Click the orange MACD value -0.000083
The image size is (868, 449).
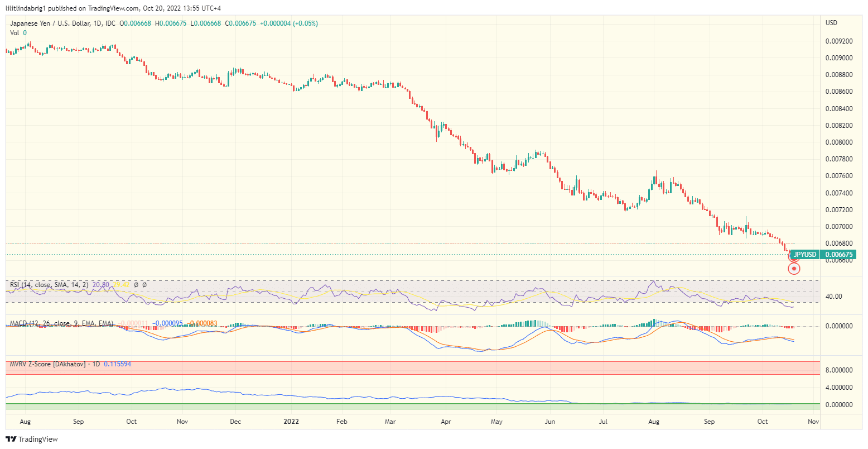(x=201, y=323)
